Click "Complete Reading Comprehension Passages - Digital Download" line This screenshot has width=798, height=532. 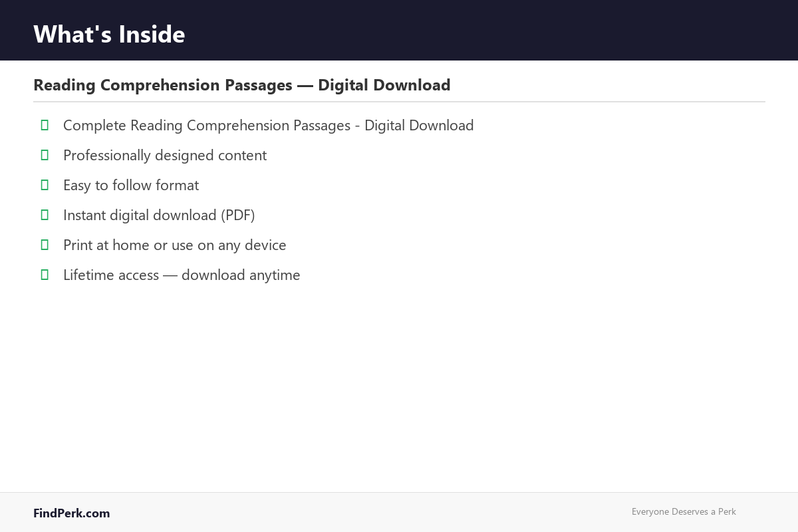[269, 126]
